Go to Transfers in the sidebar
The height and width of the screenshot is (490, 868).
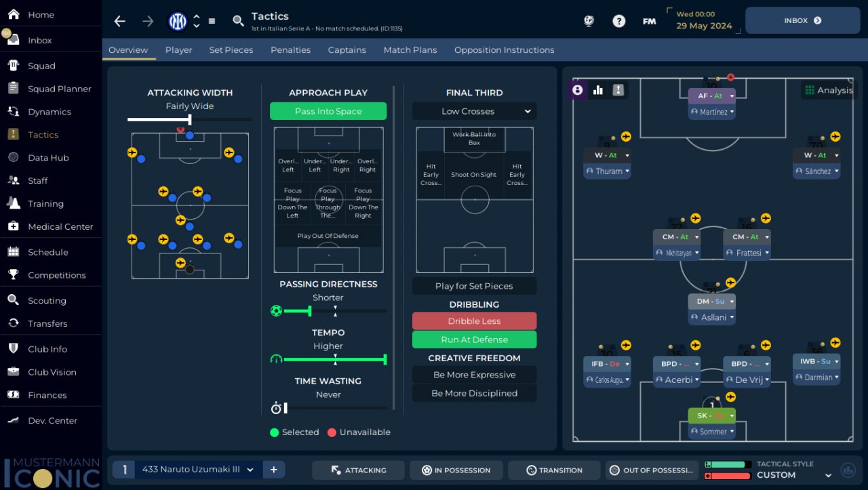click(47, 324)
